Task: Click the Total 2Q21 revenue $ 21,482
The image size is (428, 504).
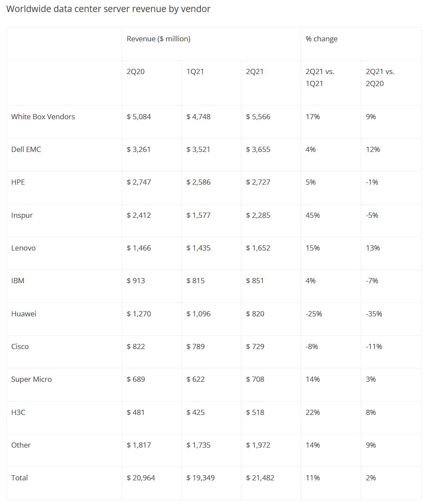Action: (260, 478)
